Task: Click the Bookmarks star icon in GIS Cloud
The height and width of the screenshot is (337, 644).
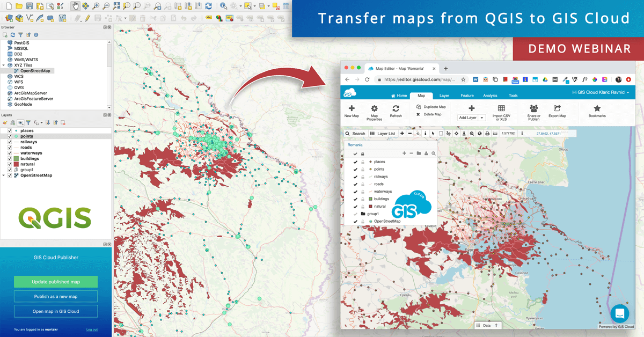Action: (597, 109)
